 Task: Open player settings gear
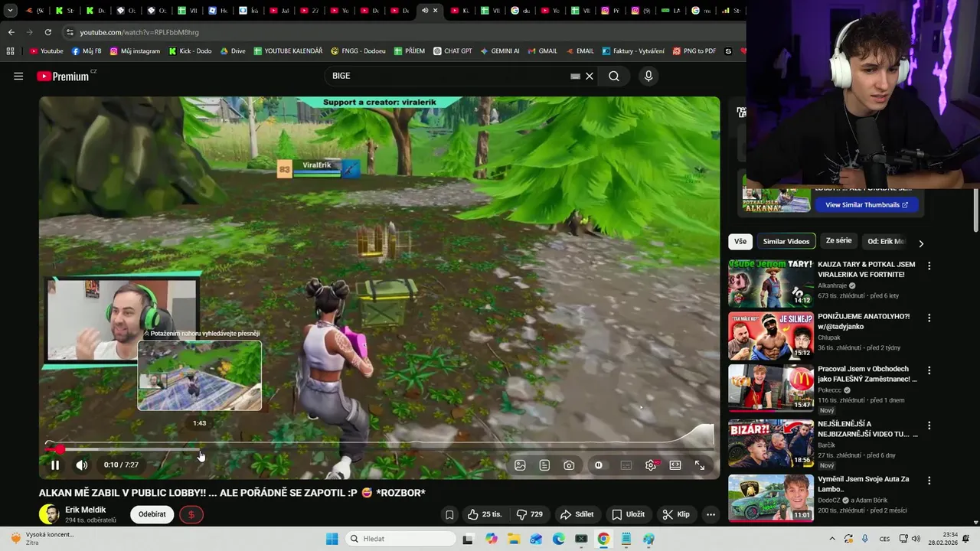pos(651,465)
